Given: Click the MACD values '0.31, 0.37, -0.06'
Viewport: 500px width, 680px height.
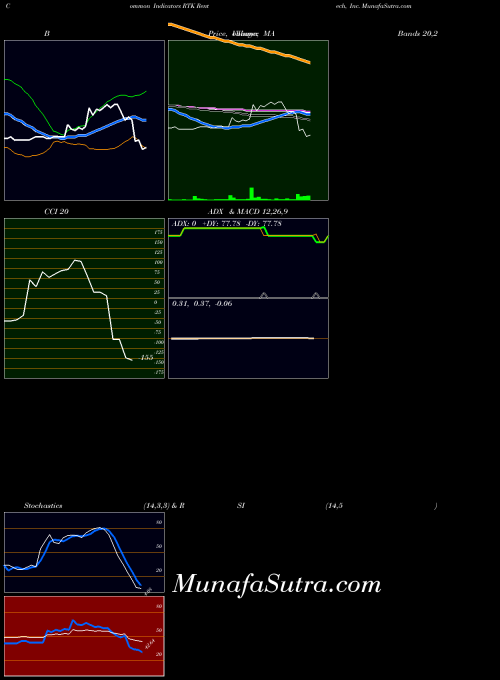Looking at the screenshot, I should pos(202,304).
